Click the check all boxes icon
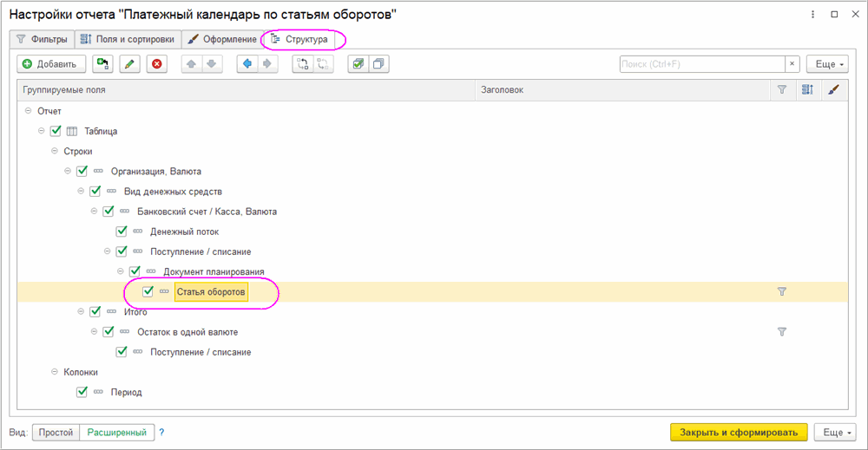The height and width of the screenshot is (450, 868). pos(358,64)
